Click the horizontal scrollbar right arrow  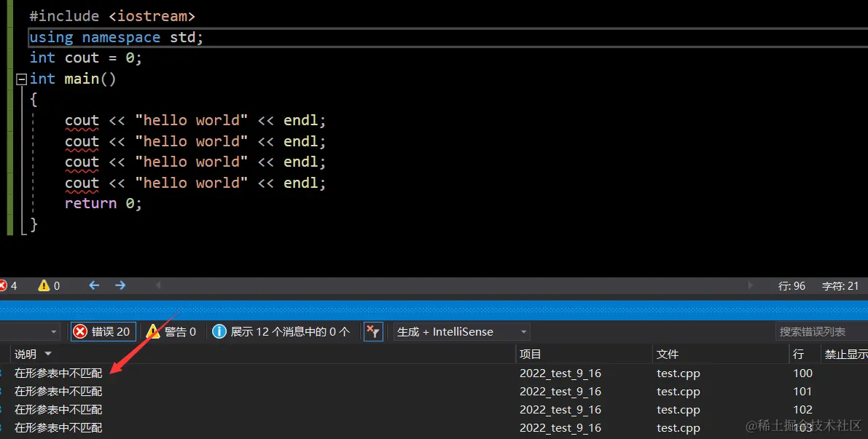point(751,285)
